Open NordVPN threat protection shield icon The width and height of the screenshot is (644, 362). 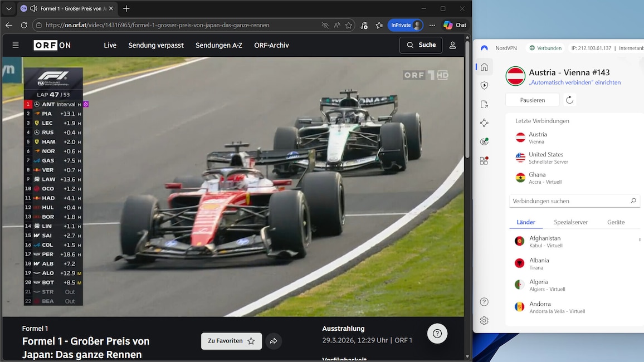point(484,85)
